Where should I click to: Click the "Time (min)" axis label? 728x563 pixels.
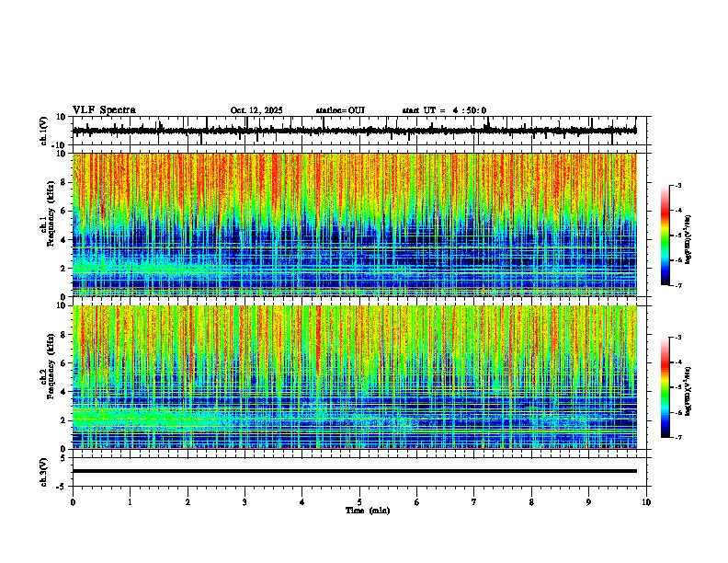point(368,511)
